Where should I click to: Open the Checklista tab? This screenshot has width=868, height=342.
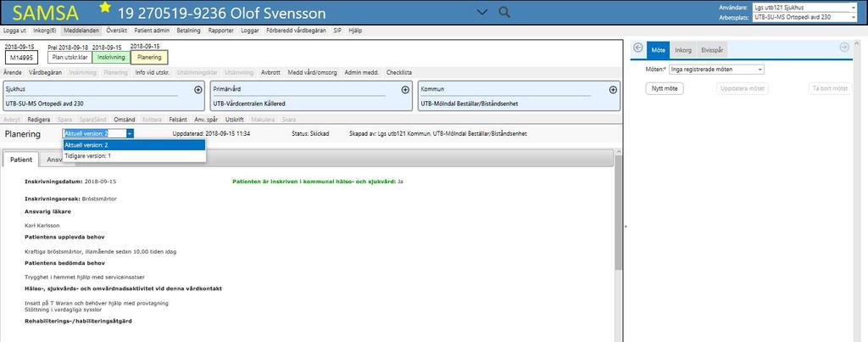pos(399,73)
